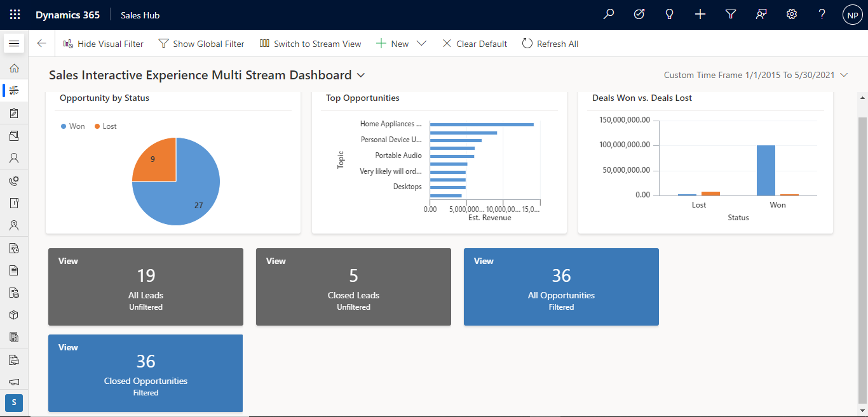The width and height of the screenshot is (868, 417).
Task: Click View on the All Opportunities tile
Action: (484, 261)
